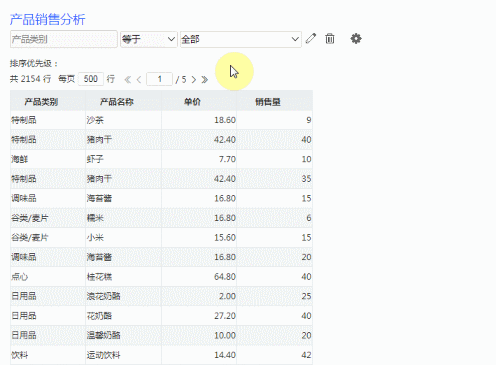
Task: Select the 运动饮料 product cell
Action: [x=123, y=355]
